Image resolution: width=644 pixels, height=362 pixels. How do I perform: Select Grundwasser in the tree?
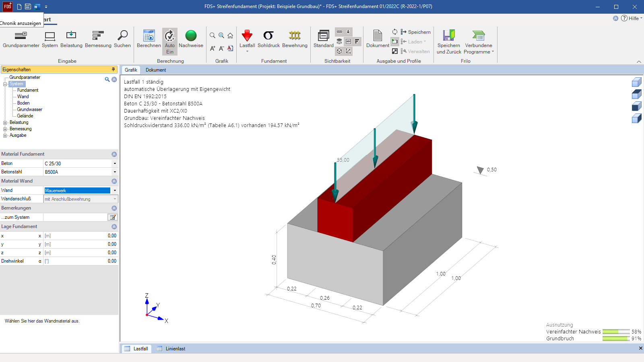[x=30, y=109]
